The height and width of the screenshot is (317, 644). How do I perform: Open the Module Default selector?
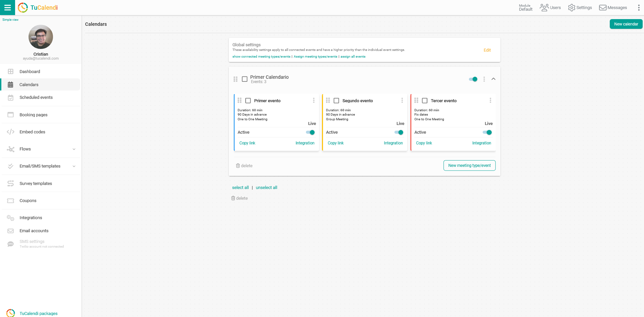tap(526, 7)
